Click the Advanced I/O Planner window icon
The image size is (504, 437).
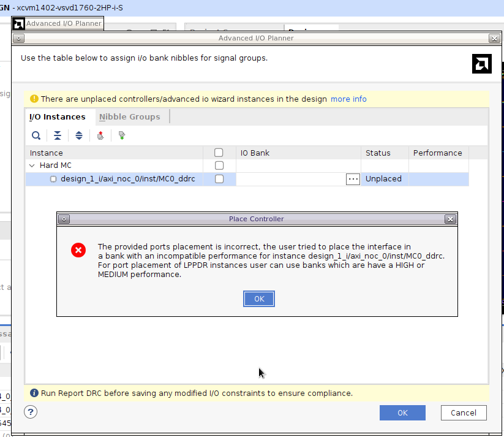(x=18, y=38)
